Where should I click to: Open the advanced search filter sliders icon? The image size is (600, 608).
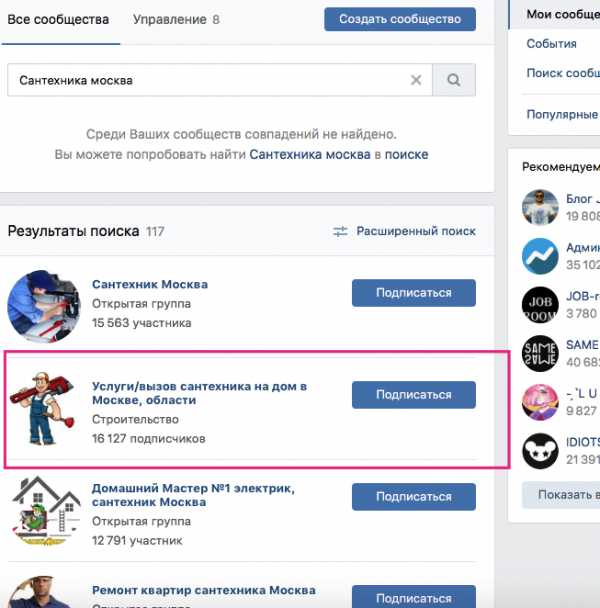point(340,231)
